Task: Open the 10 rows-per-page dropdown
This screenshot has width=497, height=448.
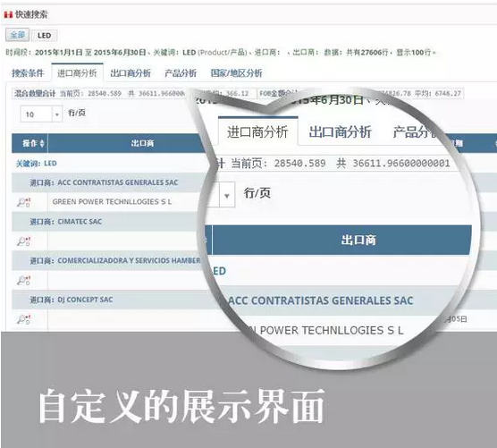Action: coord(41,114)
